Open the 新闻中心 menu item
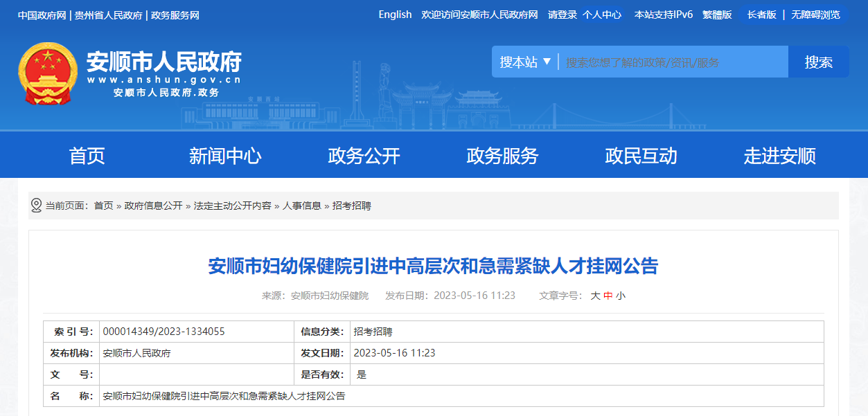 pos(225,156)
